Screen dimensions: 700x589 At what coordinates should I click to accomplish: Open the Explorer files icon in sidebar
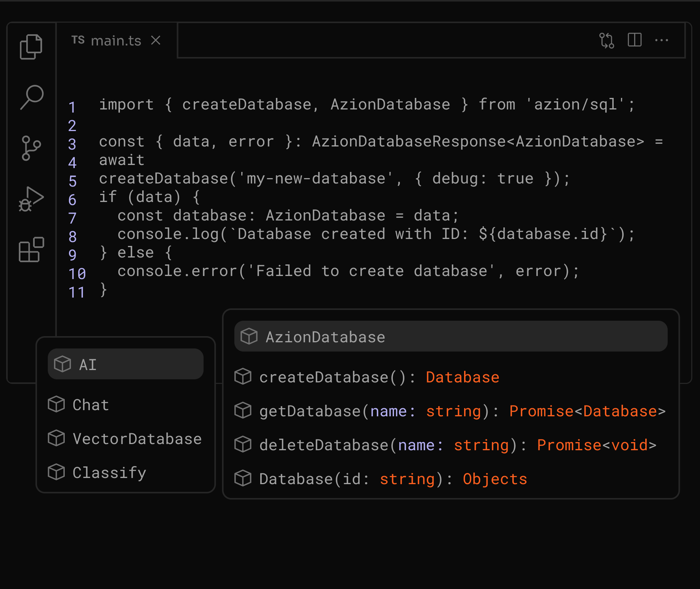[x=31, y=47]
